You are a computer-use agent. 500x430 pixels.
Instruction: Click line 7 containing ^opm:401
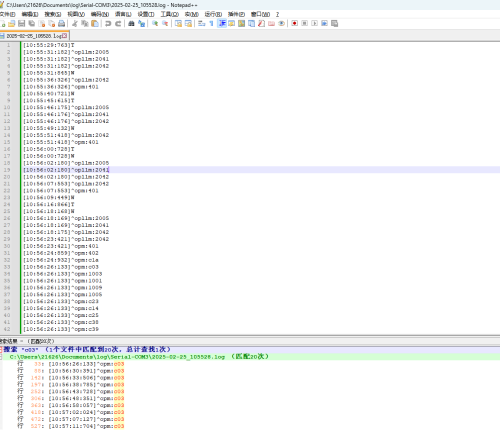coord(61,87)
